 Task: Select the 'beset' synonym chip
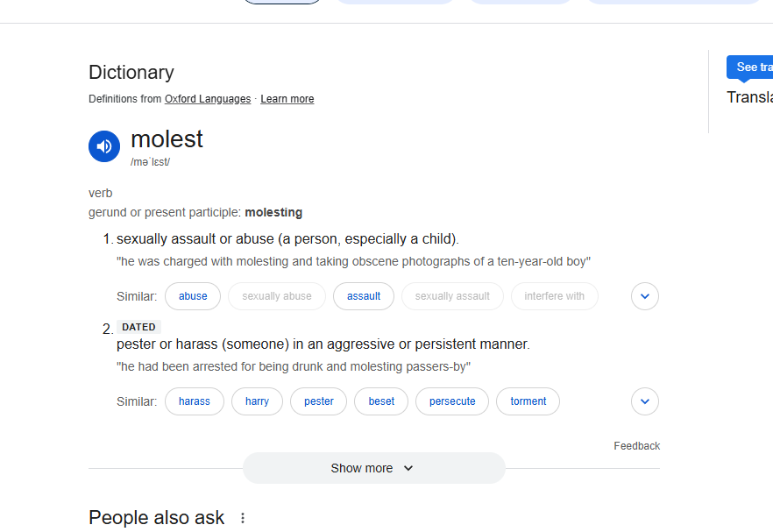[x=381, y=401]
